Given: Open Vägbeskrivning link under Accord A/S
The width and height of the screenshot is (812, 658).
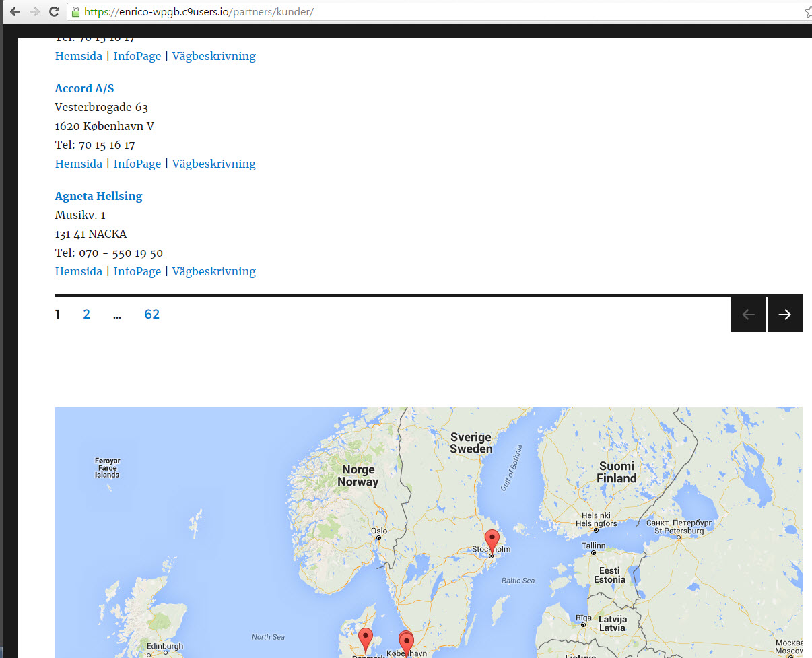Looking at the screenshot, I should pos(214,164).
